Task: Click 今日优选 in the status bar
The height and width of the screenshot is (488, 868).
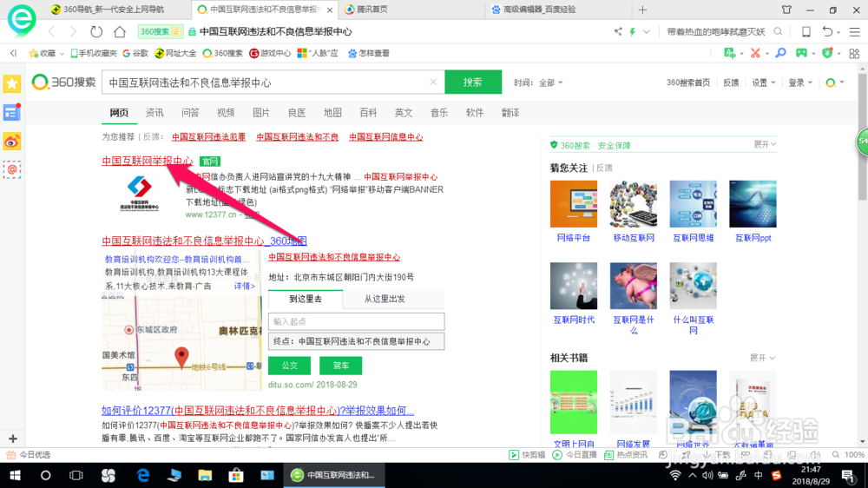Action: 29,455
